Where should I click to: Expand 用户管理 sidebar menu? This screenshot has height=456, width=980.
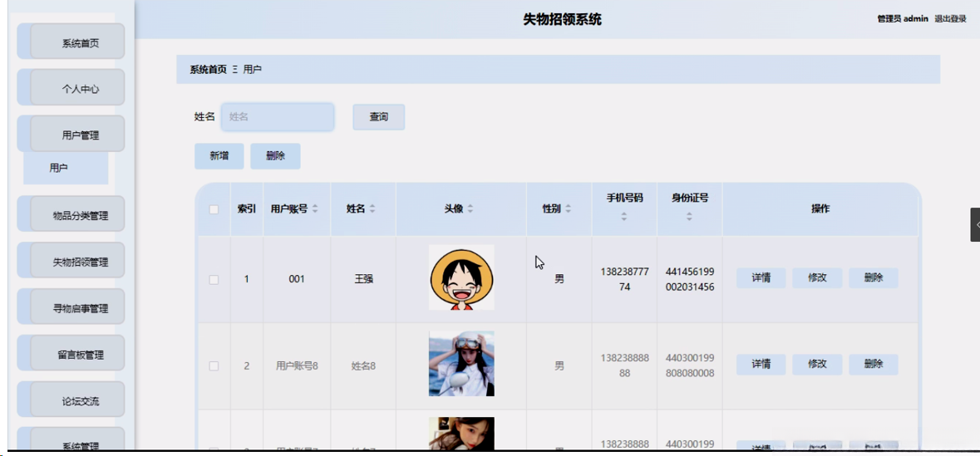76,134
